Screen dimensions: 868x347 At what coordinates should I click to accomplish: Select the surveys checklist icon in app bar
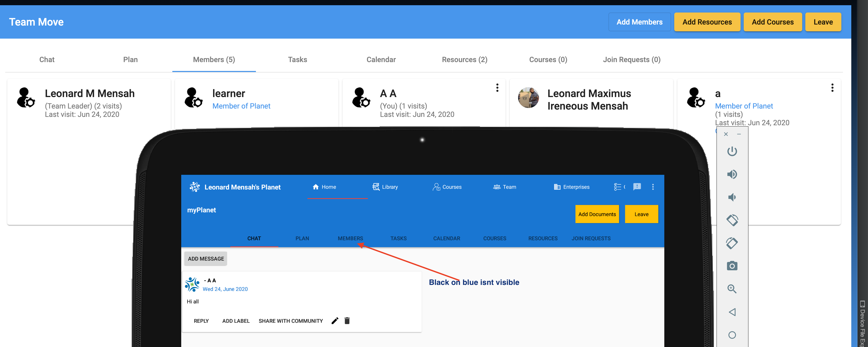tap(618, 187)
